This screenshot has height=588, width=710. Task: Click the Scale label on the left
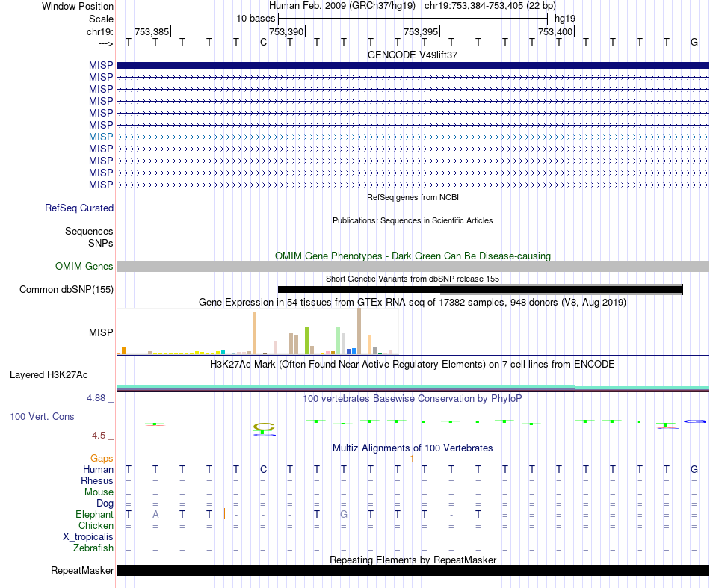[101, 19]
